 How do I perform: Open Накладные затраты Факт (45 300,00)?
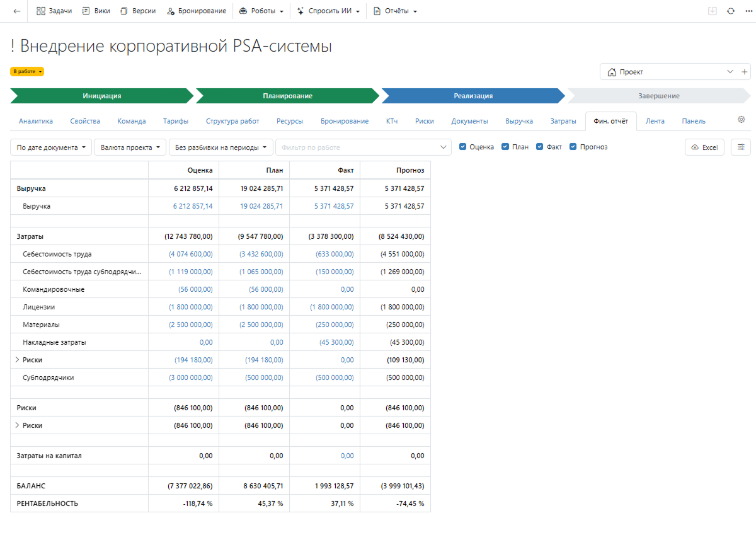tap(336, 342)
